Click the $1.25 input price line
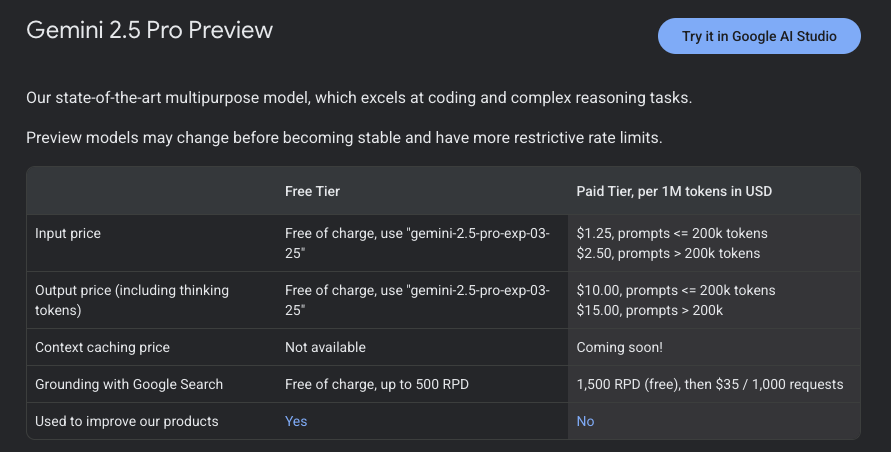 point(672,233)
